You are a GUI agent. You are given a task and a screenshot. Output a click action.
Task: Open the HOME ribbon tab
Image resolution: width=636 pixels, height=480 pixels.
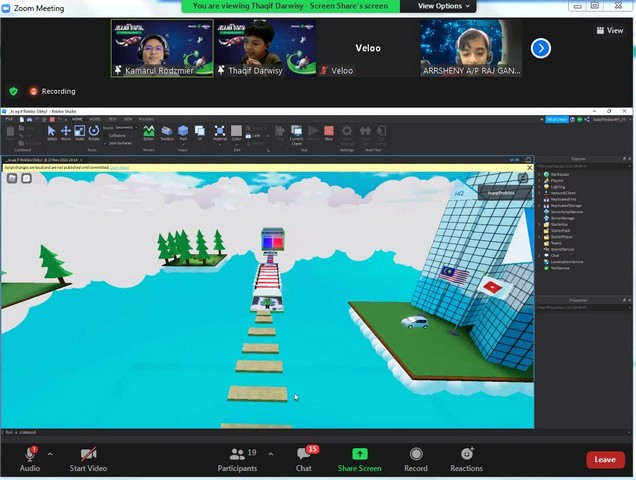[77, 119]
